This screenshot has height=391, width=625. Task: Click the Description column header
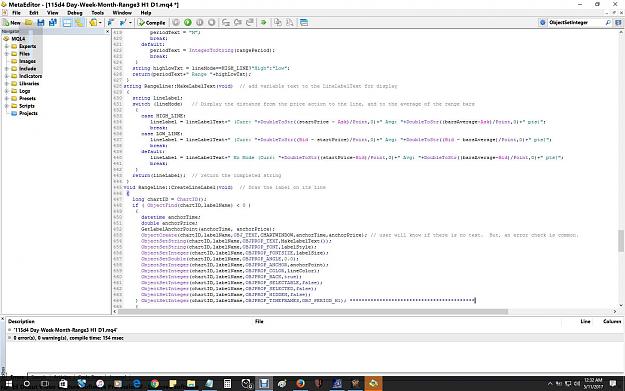[21, 322]
